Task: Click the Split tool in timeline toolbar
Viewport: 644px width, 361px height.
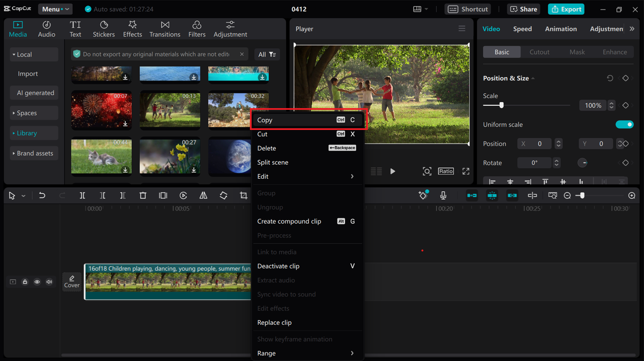Action: tap(83, 195)
